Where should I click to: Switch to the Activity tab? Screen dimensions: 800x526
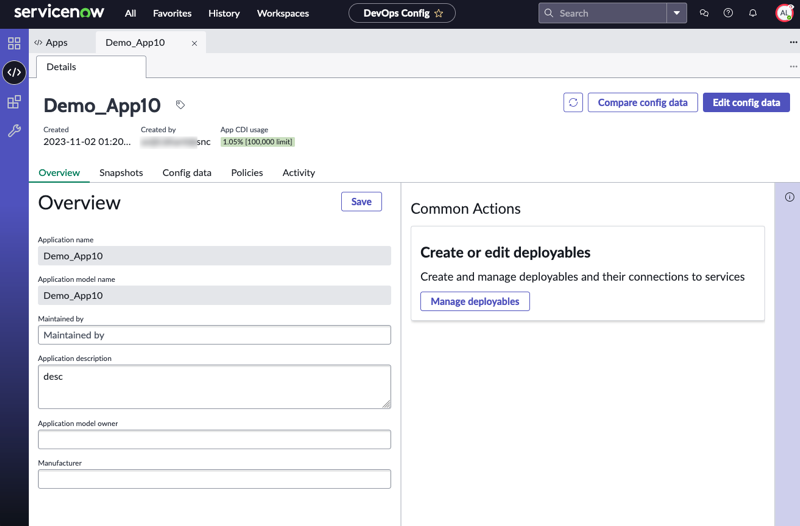point(298,173)
